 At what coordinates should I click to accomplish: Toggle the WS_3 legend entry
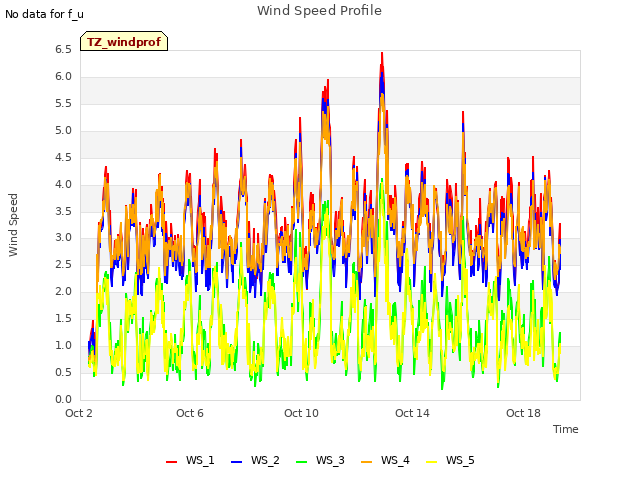point(320,460)
